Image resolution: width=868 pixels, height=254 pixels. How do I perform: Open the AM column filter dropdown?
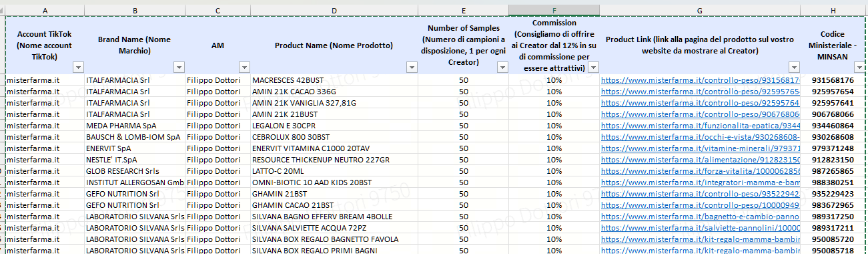[244, 67]
